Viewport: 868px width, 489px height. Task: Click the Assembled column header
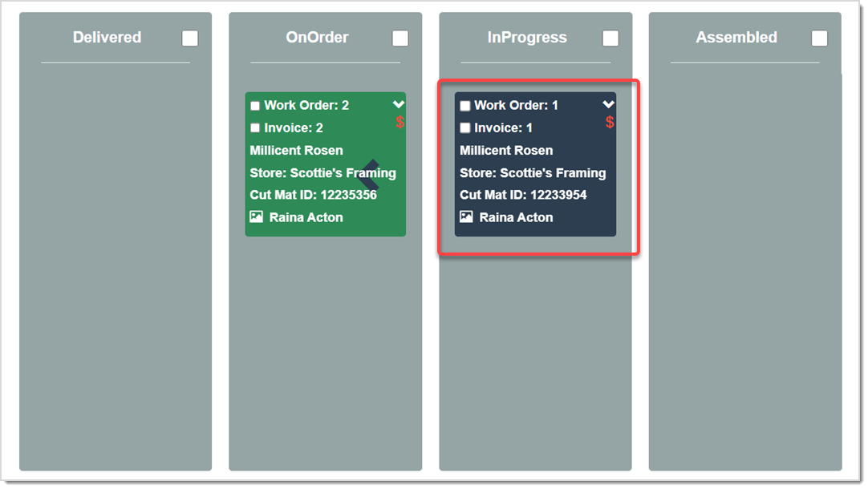[736, 38]
